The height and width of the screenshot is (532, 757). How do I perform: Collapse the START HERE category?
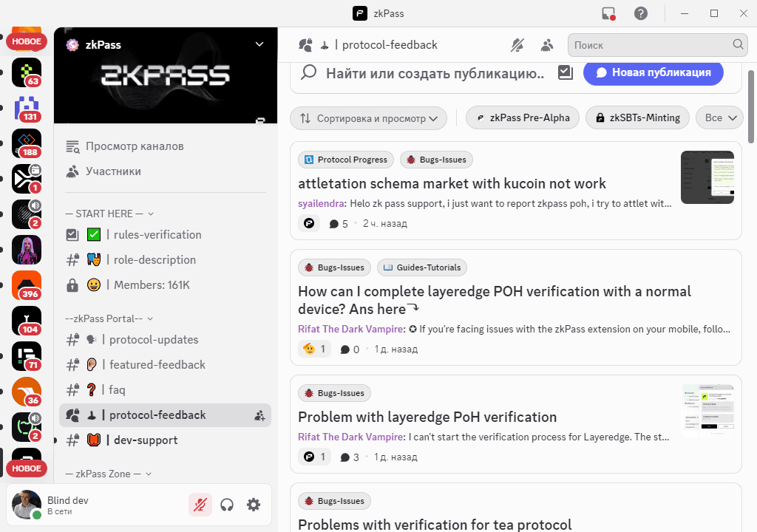[x=109, y=214]
